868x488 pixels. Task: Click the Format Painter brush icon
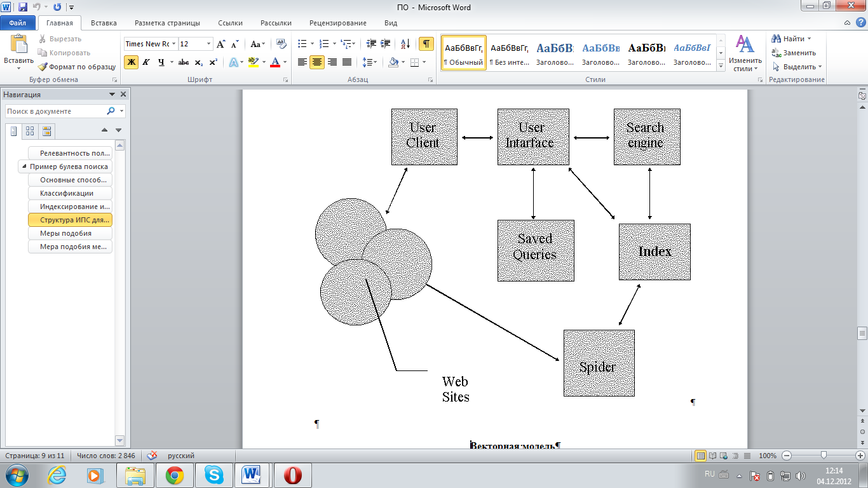(43, 67)
